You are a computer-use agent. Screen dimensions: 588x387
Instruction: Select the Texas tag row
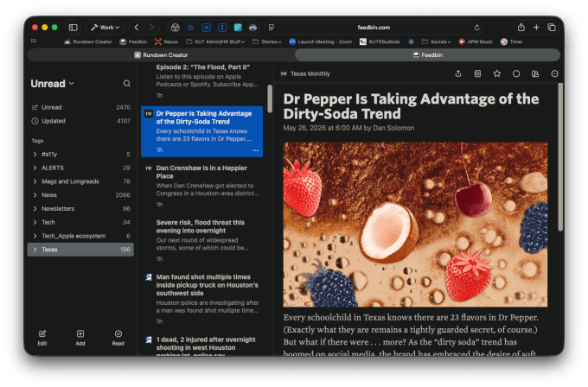click(x=80, y=250)
